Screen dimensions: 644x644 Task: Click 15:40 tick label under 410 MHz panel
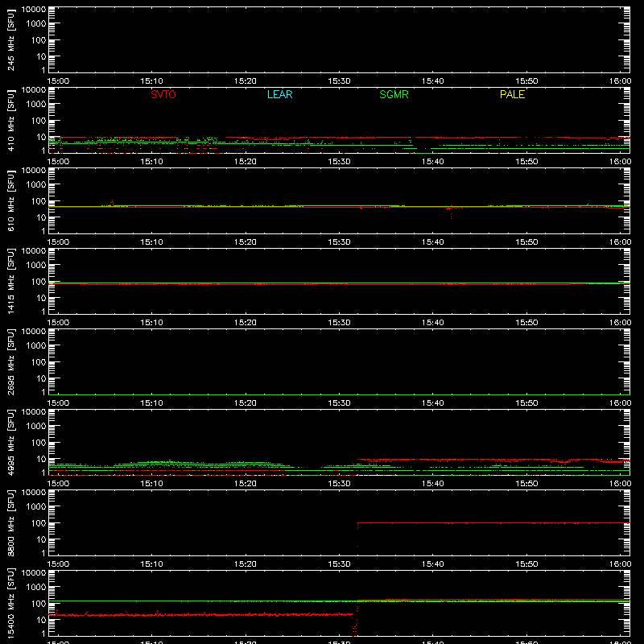433,162
